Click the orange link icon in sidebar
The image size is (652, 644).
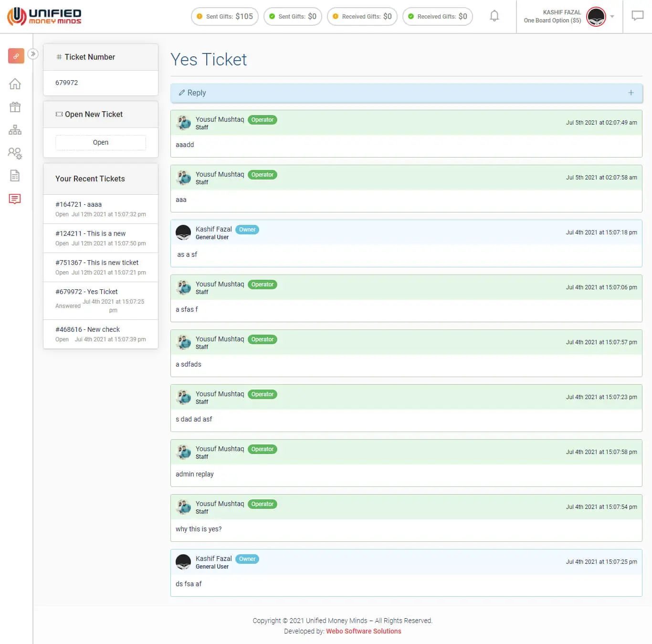click(16, 56)
